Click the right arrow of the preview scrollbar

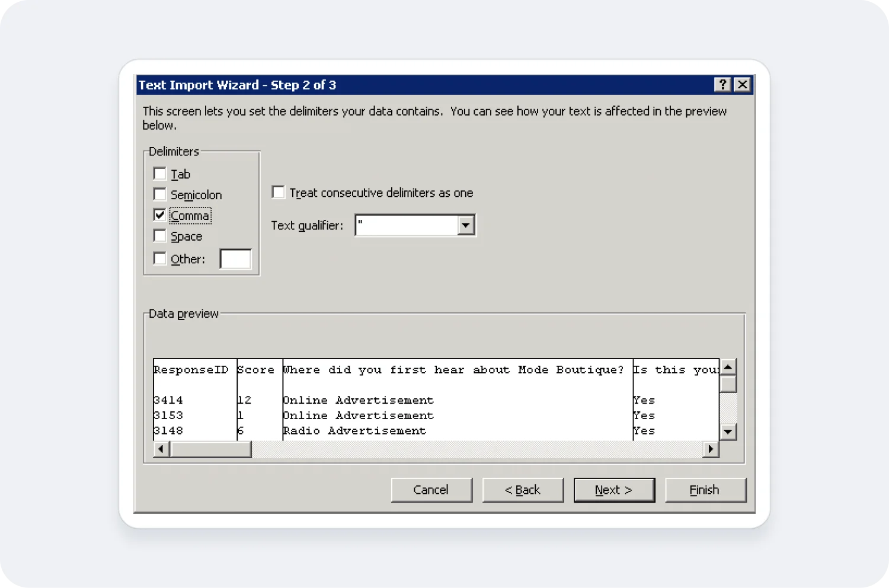pos(711,449)
